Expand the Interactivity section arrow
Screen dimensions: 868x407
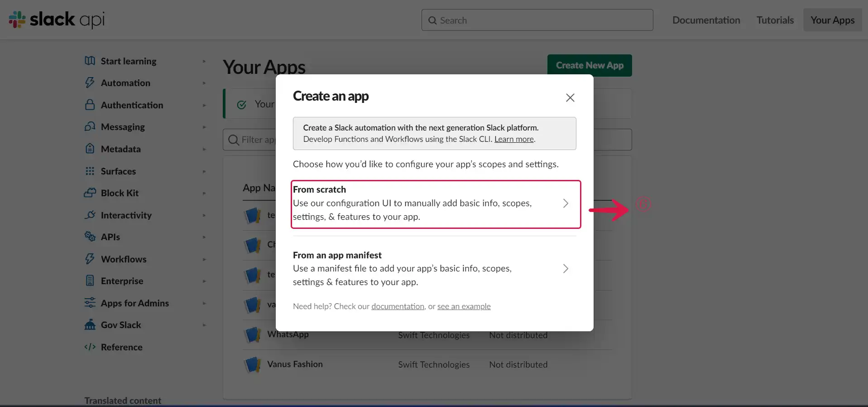pos(204,215)
